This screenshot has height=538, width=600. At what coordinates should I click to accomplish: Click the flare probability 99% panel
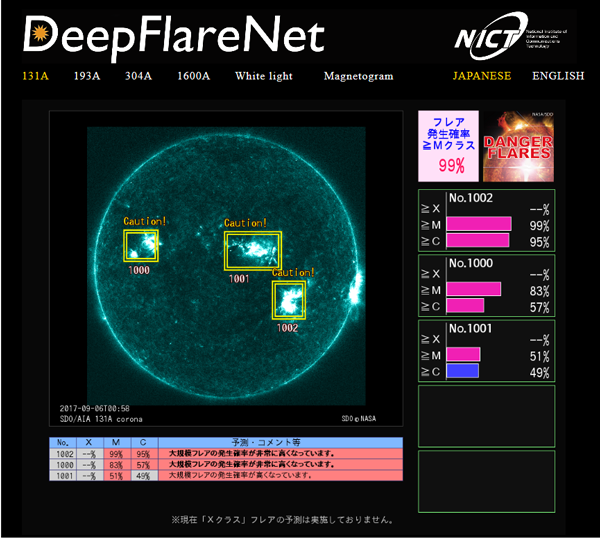pyautogui.click(x=448, y=146)
